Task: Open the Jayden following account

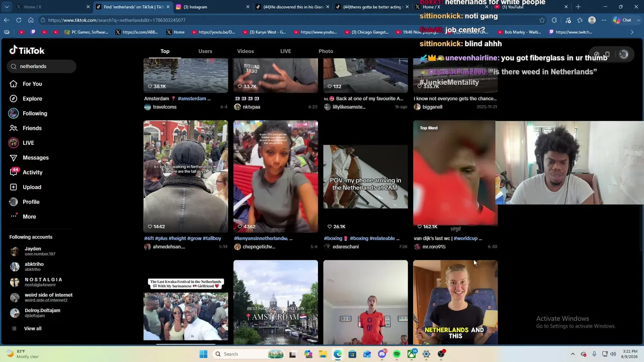Action: click(x=33, y=251)
